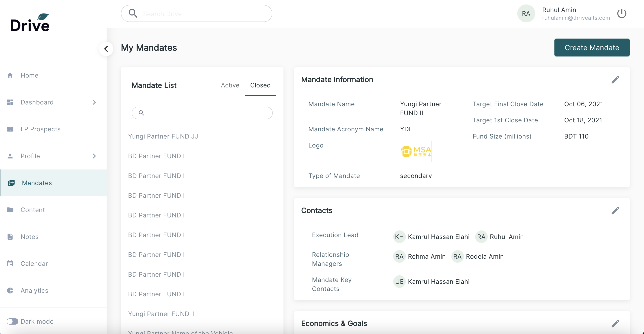Expand the Profile submenu chevron
The width and height of the screenshot is (644, 334).
coord(94,156)
